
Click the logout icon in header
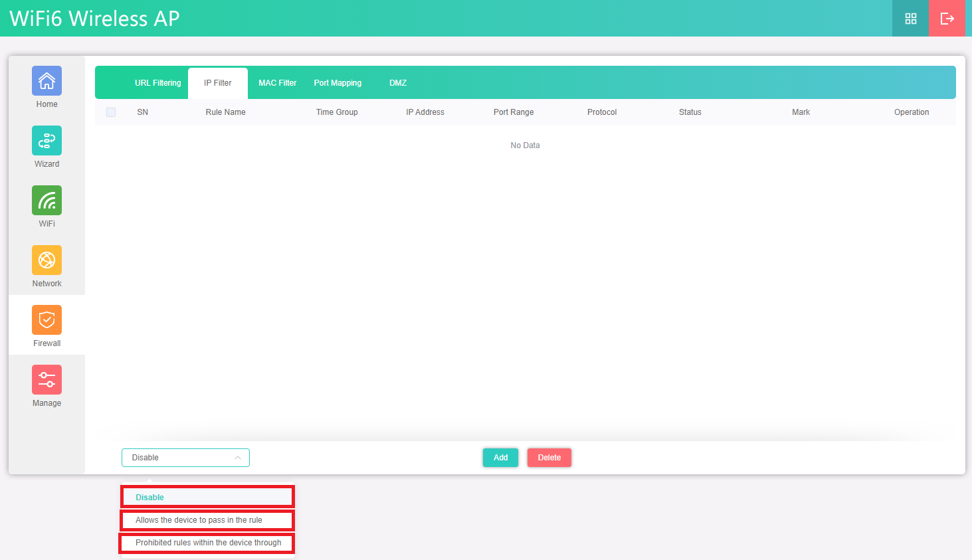(947, 19)
